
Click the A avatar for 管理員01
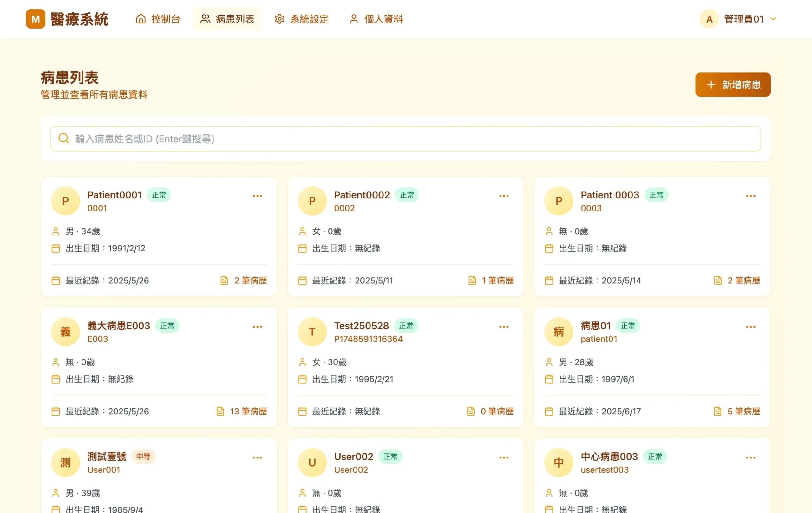(x=709, y=19)
